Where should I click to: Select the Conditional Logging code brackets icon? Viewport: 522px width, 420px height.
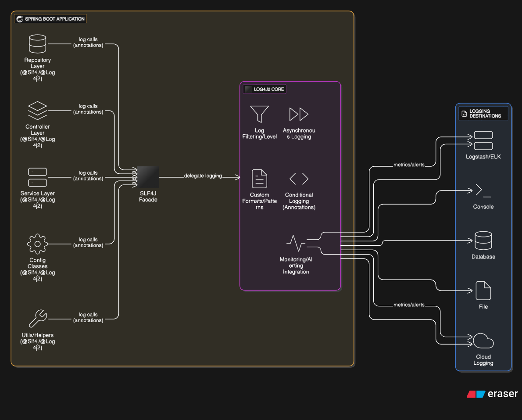coord(299,179)
